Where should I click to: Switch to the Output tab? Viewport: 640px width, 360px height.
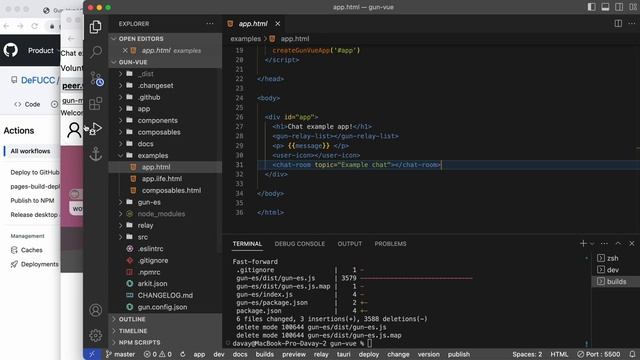point(349,244)
